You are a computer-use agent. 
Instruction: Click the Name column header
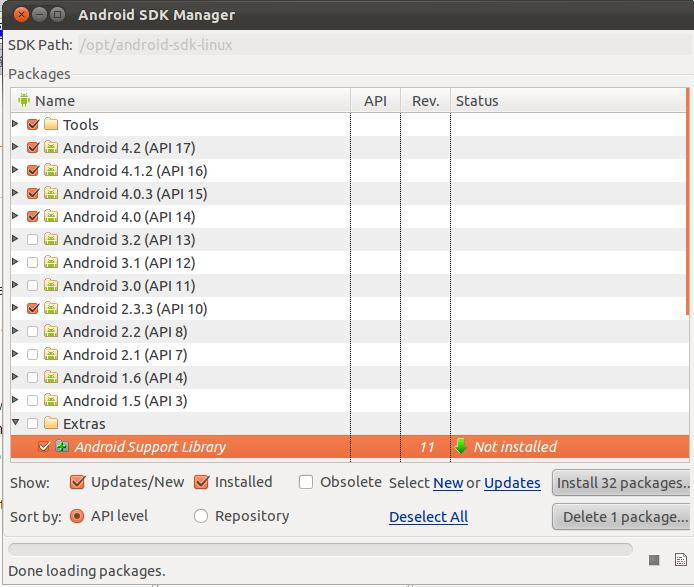tap(181, 100)
